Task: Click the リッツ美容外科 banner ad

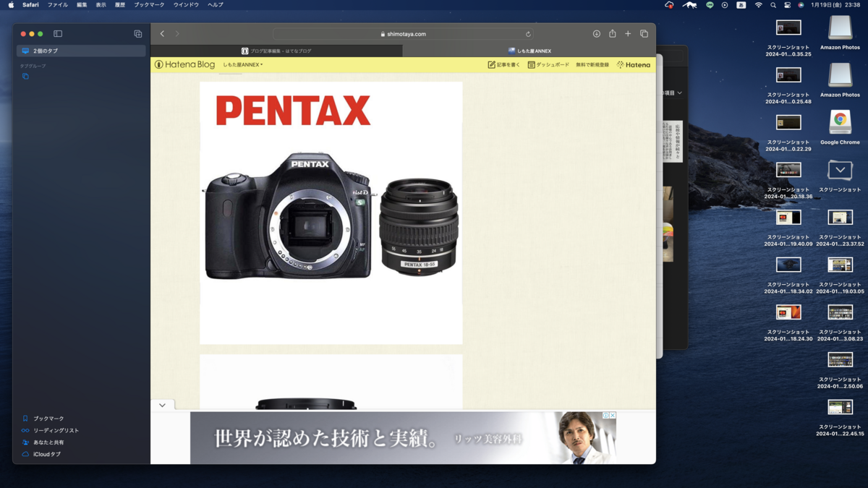Action: pyautogui.click(x=403, y=438)
